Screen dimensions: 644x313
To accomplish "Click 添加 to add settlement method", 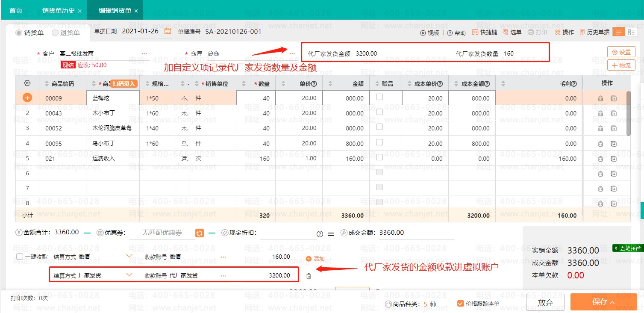I will pos(315,259).
